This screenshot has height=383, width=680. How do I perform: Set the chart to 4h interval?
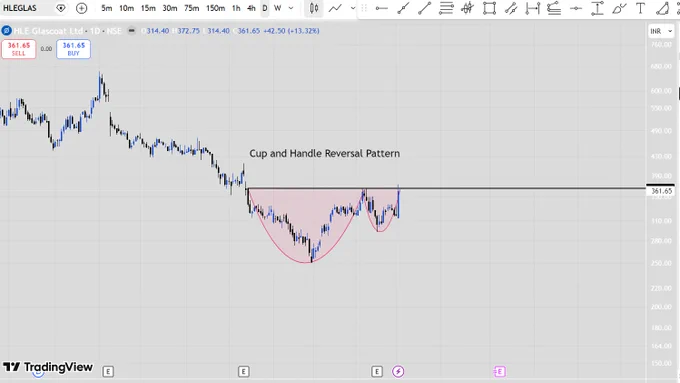[251, 8]
